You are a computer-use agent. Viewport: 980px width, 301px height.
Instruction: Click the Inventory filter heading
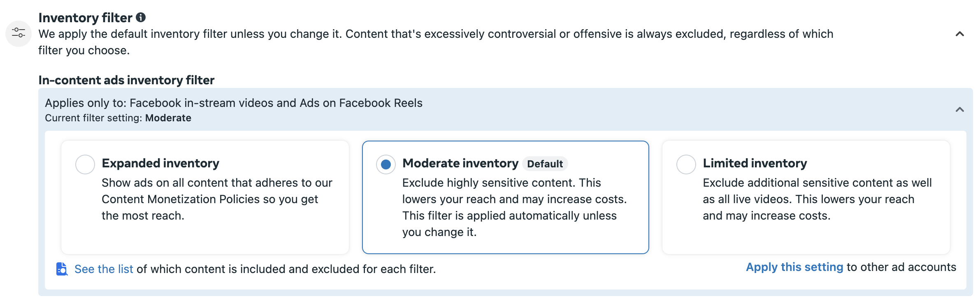point(85,18)
